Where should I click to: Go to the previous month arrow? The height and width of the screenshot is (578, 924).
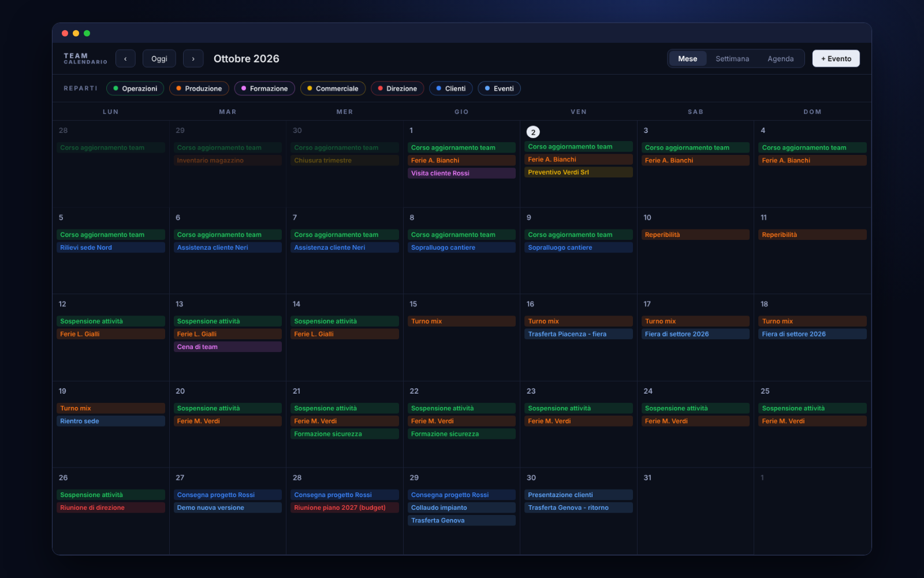tap(125, 58)
